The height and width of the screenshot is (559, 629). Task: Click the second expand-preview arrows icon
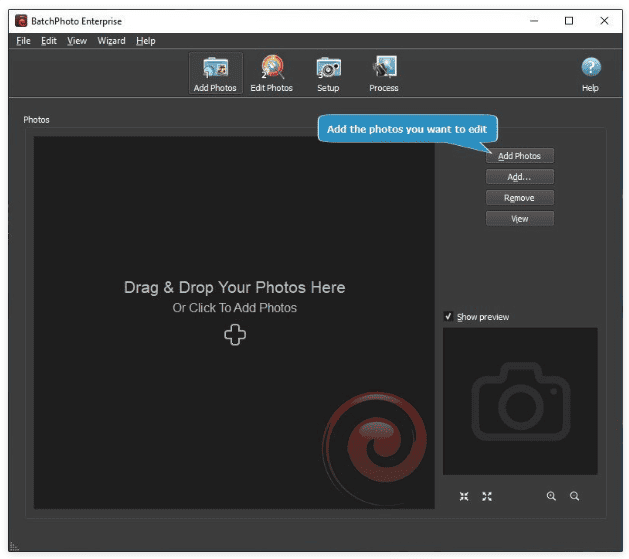(x=487, y=496)
